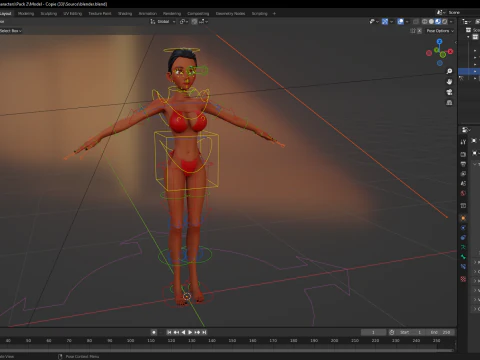Viewport: 480px width, 360px height.
Task: Jump to the timeline start frame
Action: coord(169,332)
